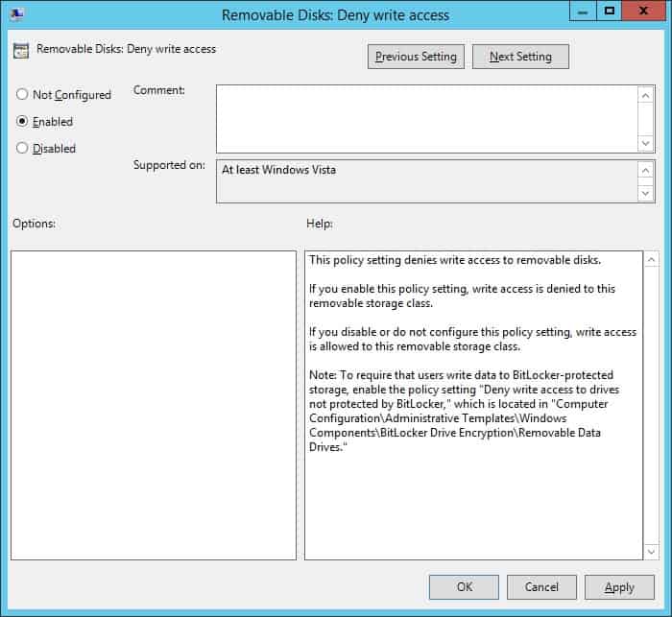Maximize the policy setting window
672x617 pixels.
(x=609, y=12)
